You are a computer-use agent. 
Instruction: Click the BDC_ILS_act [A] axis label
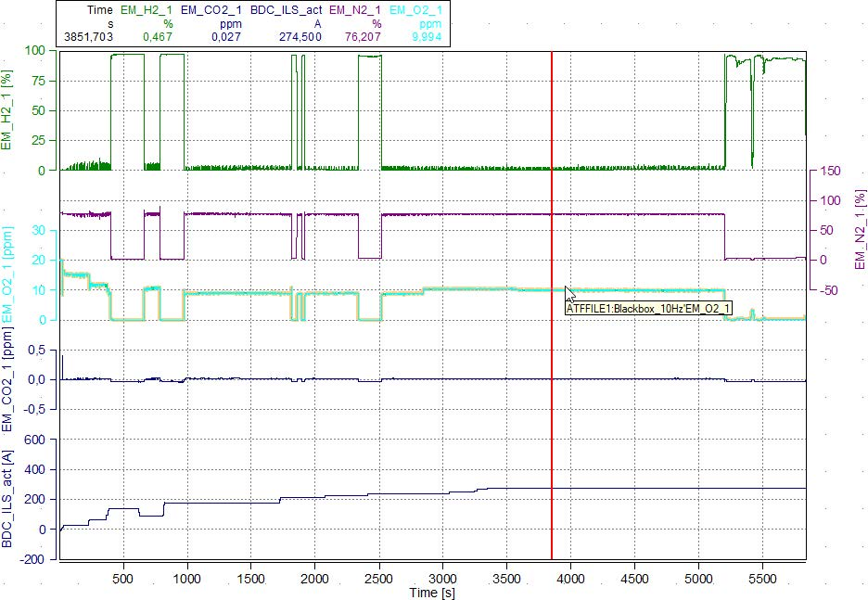(9, 496)
